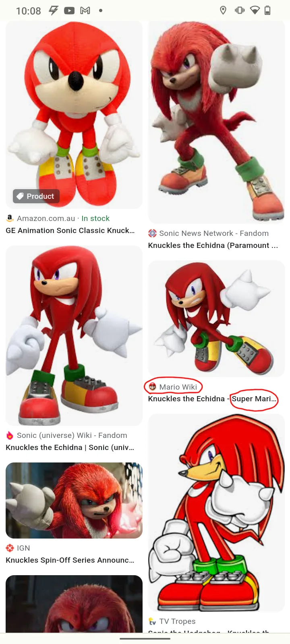Tap the location status icon

pyautogui.click(x=223, y=10)
